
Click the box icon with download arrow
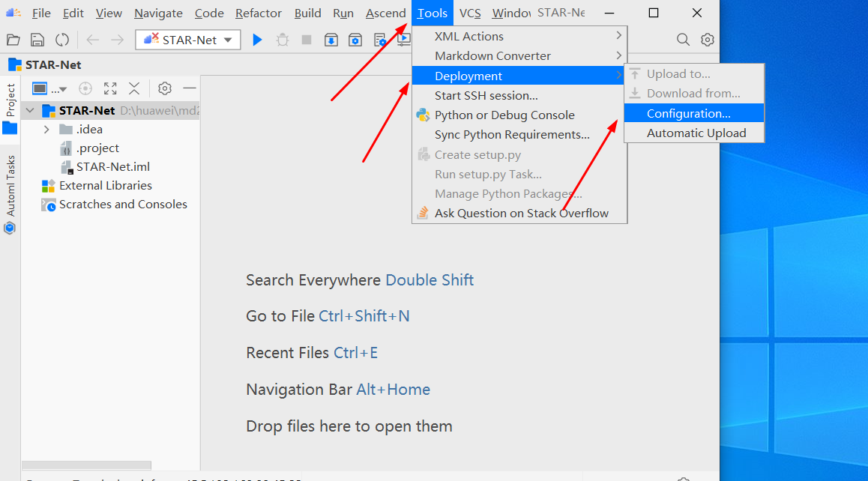point(331,40)
